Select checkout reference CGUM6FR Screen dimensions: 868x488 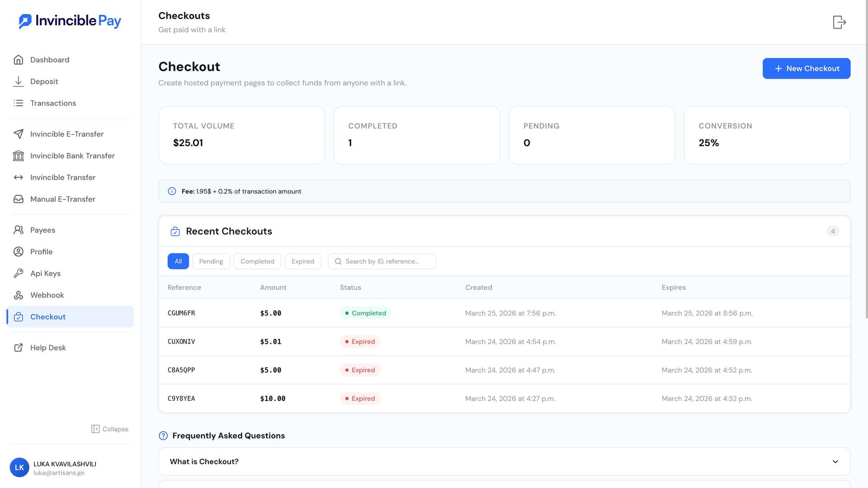[181, 313]
